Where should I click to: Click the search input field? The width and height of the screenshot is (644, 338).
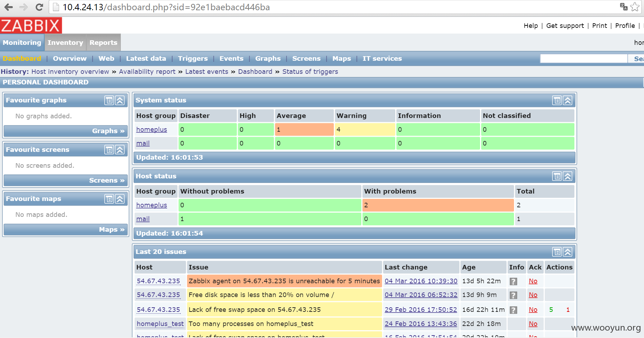[584, 59]
